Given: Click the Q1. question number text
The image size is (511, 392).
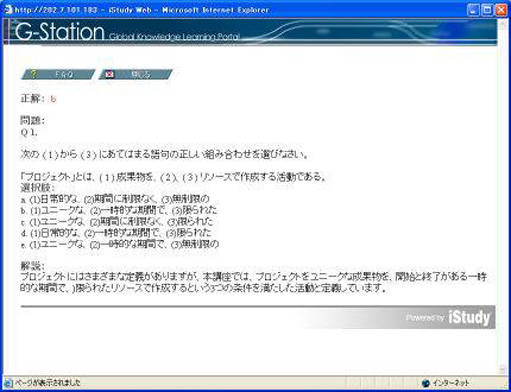Looking at the screenshot, I should coord(29,132).
